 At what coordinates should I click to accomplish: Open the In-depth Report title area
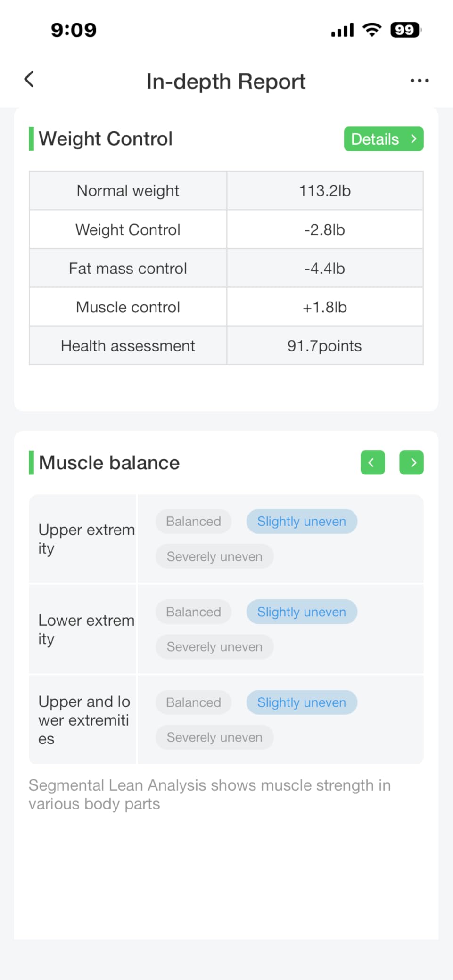pyautogui.click(x=226, y=81)
